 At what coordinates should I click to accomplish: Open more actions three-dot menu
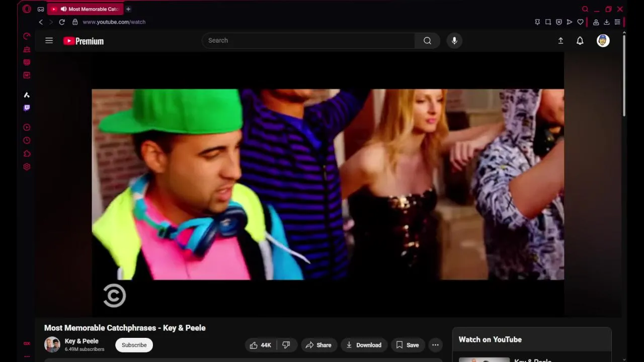pos(435,345)
